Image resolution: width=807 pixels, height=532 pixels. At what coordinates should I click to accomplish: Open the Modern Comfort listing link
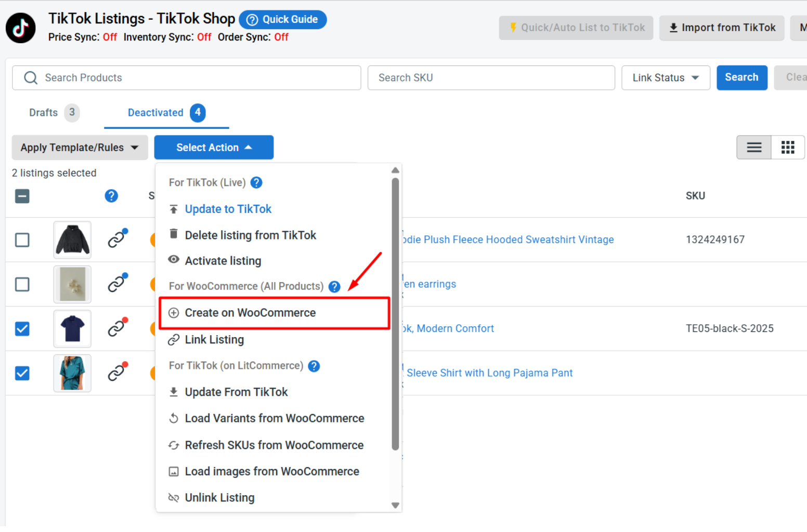click(x=448, y=328)
